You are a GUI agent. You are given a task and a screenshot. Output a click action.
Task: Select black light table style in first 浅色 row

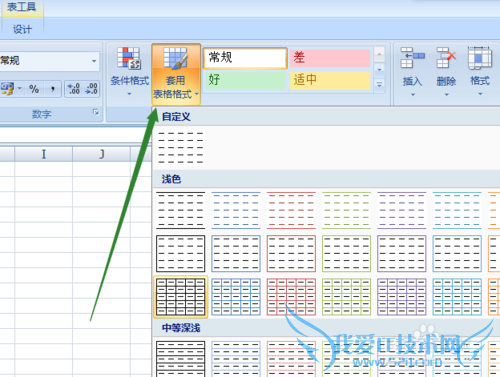click(180, 210)
